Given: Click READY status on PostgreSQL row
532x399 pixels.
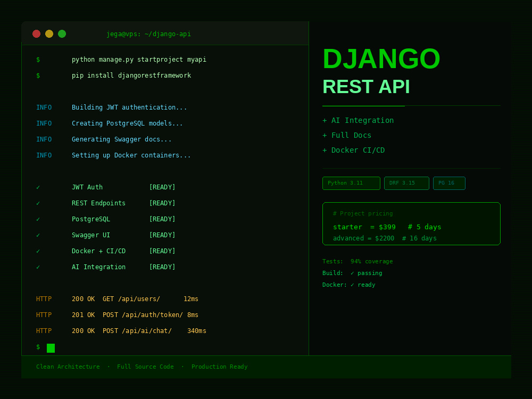Looking at the screenshot, I should point(162,219).
